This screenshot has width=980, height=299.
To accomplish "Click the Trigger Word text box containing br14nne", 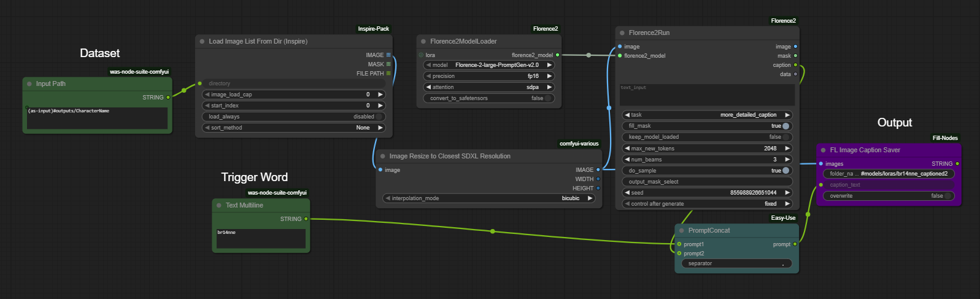I will click(261, 239).
